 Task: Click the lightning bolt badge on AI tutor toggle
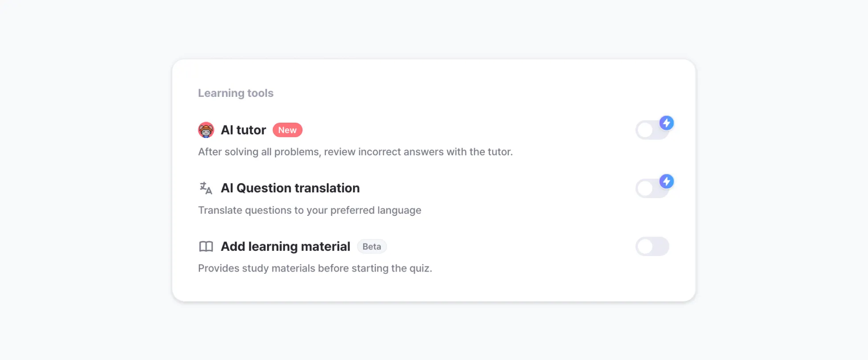click(666, 123)
